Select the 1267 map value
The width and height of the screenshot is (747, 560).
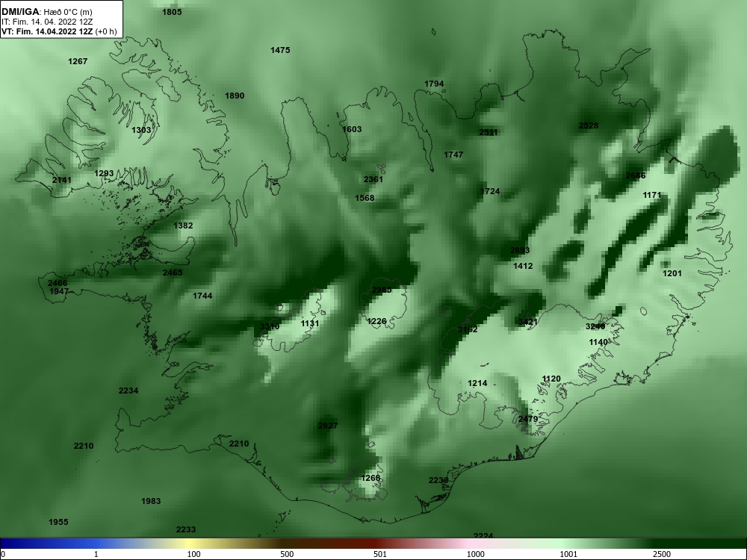(78, 61)
